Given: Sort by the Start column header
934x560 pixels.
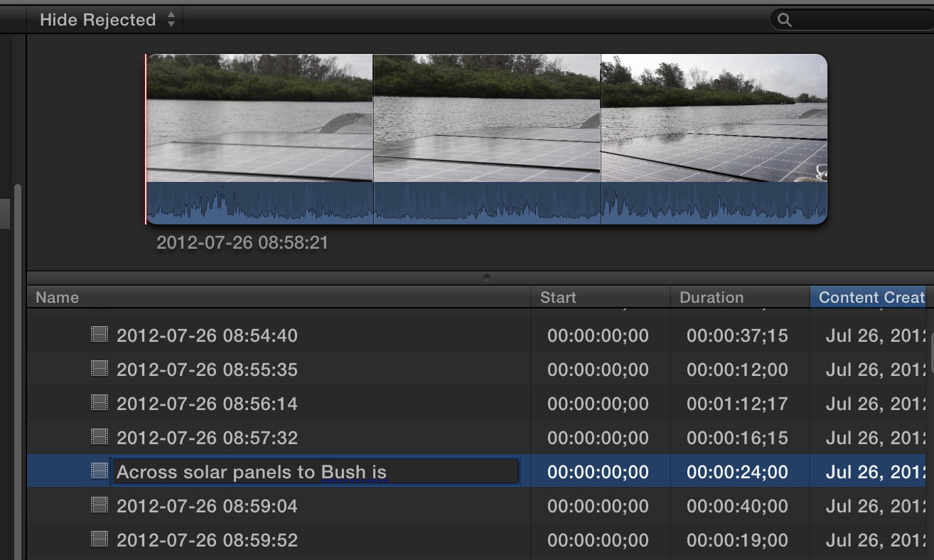Looking at the screenshot, I should click(601, 297).
